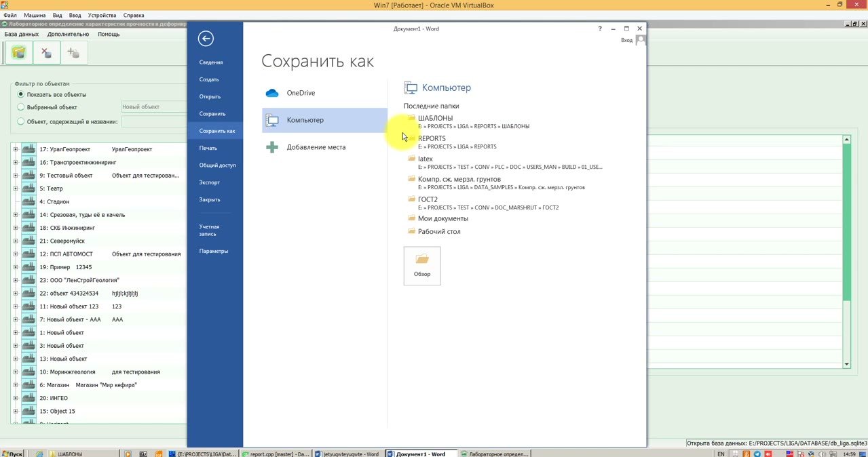Click the back arrow in Word backstage
Screen dimensions: 868x457
tap(206, 39)
